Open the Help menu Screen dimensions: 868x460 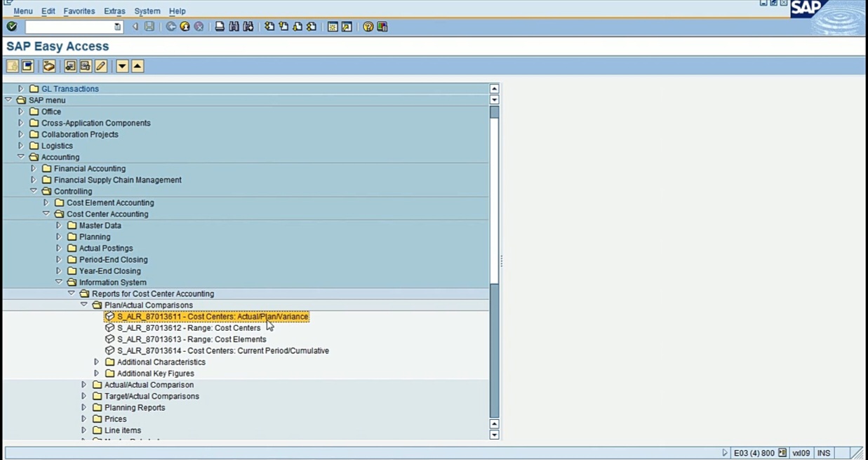(x=178, y=11)
